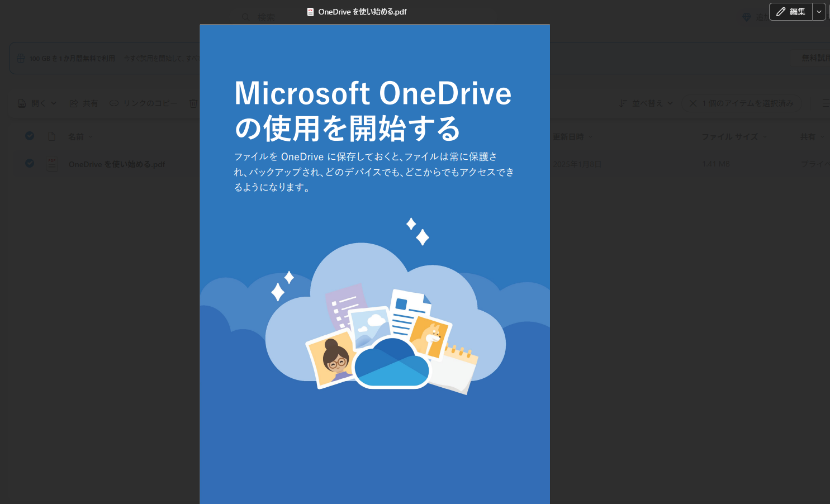Click the PDF file icon in the file row
830x504 pixels.
[52, 164]
